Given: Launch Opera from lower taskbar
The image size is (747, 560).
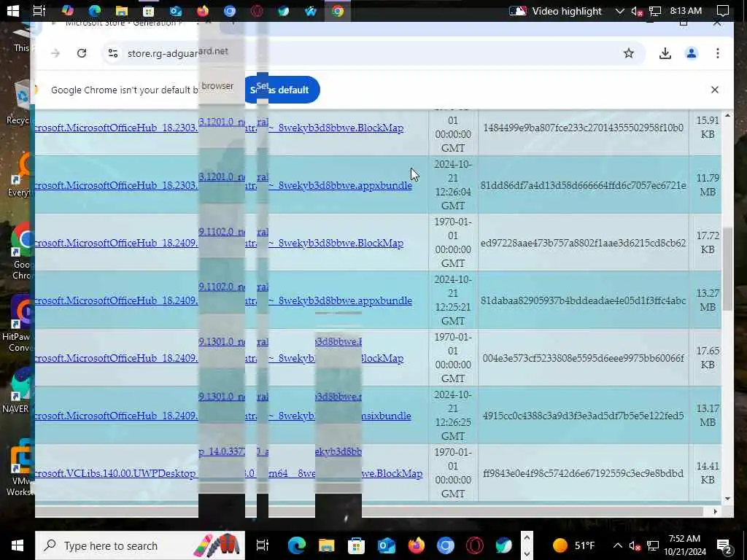Looking at the screenshot, I should point(475,545).
